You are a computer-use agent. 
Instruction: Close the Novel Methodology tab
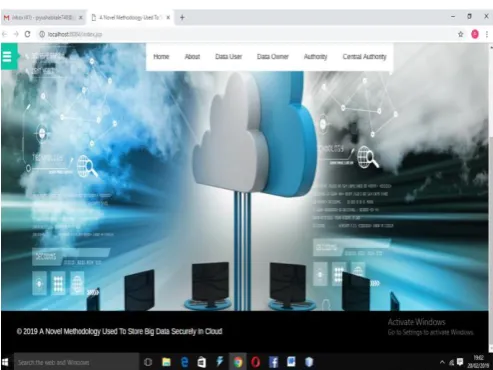168,17
